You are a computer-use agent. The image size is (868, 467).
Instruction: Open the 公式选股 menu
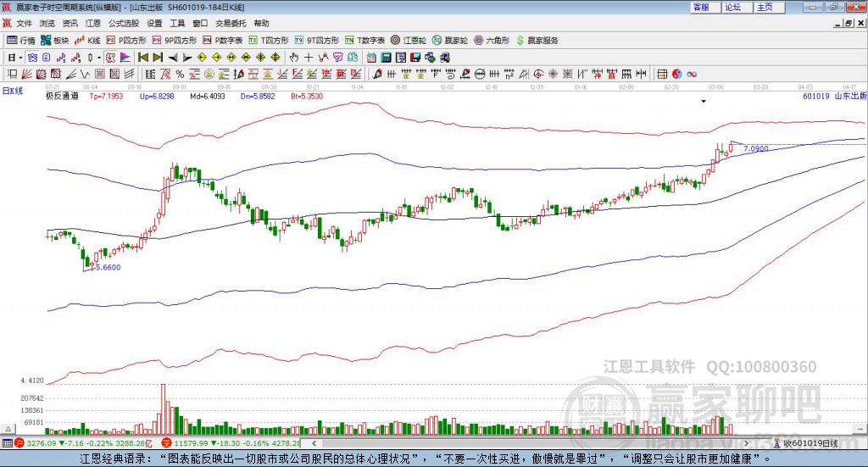click(123, 24)
